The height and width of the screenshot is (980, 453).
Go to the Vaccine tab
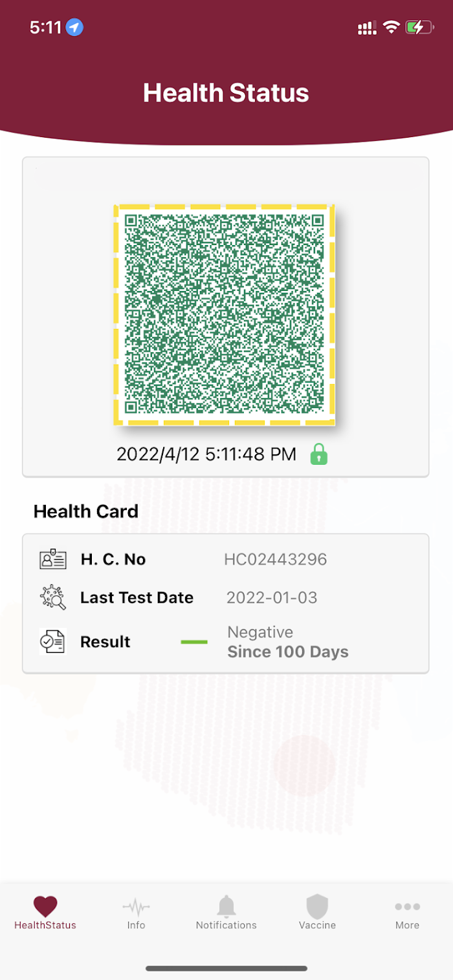pyautogui.click(x=317, y=912)
